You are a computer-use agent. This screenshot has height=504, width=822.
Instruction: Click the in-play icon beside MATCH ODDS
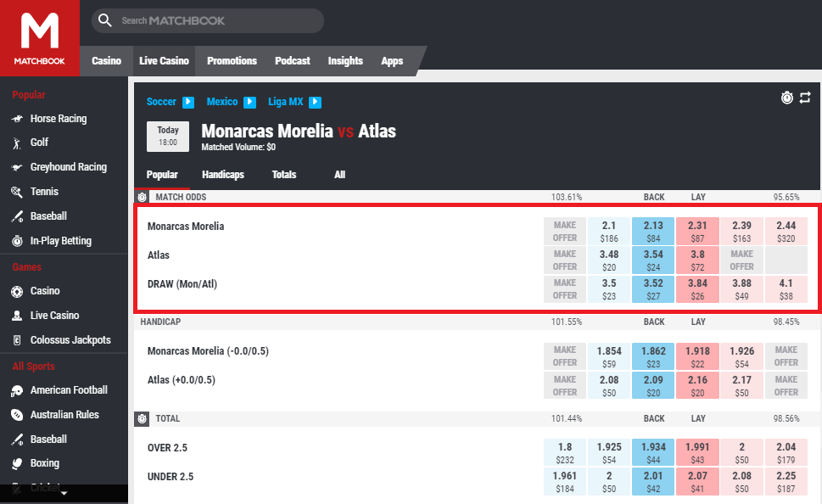[x=142, y=197]
